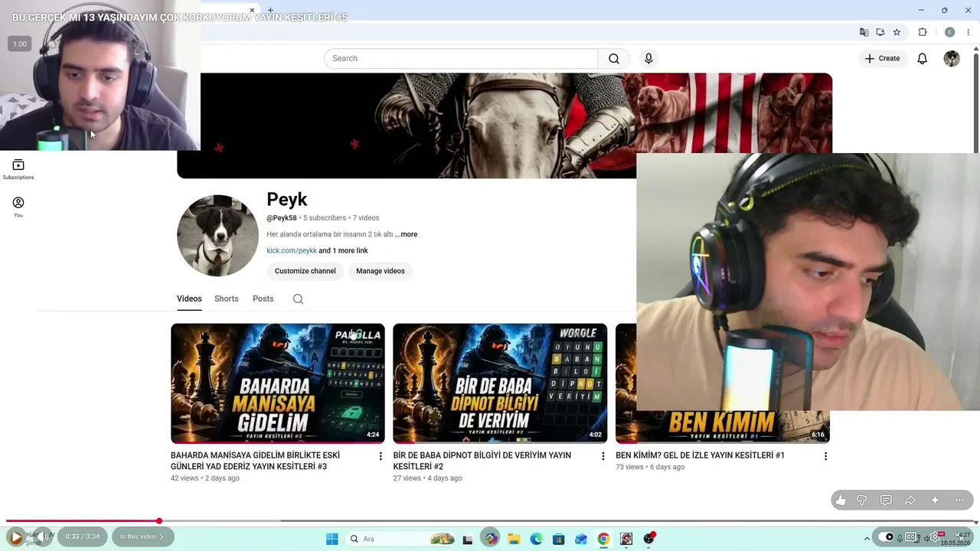Share the video using the arrow icon
The height and width of the screenshot is (551, 980).
[910, 500]
